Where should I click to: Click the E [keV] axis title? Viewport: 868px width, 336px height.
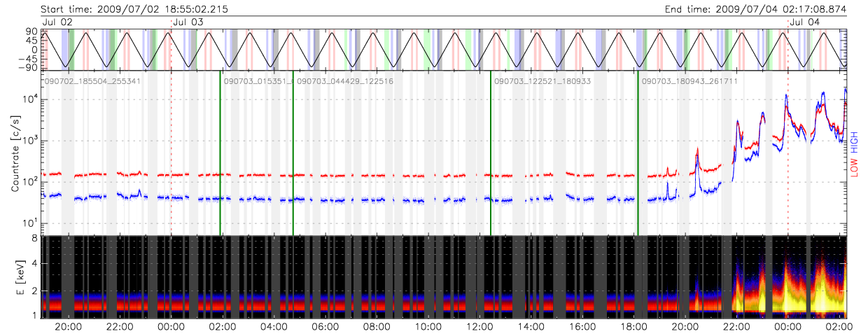pos(15,278)
